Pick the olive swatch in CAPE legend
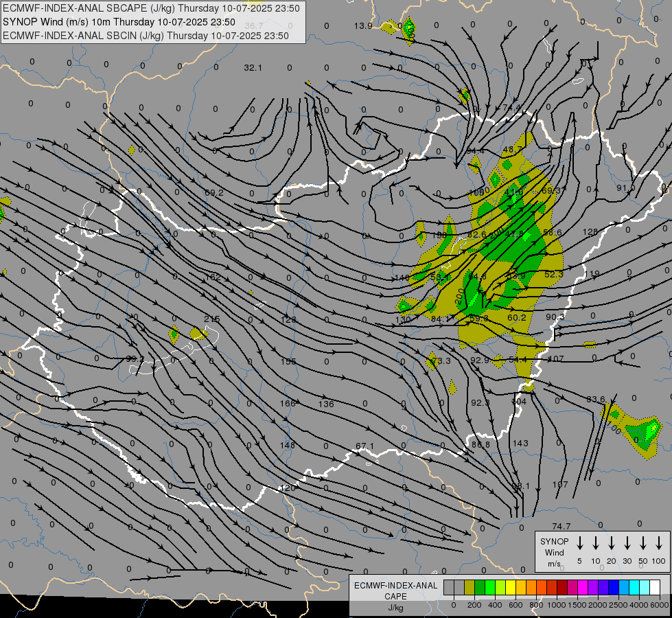672x618 pixels. [x=470, y=588]
